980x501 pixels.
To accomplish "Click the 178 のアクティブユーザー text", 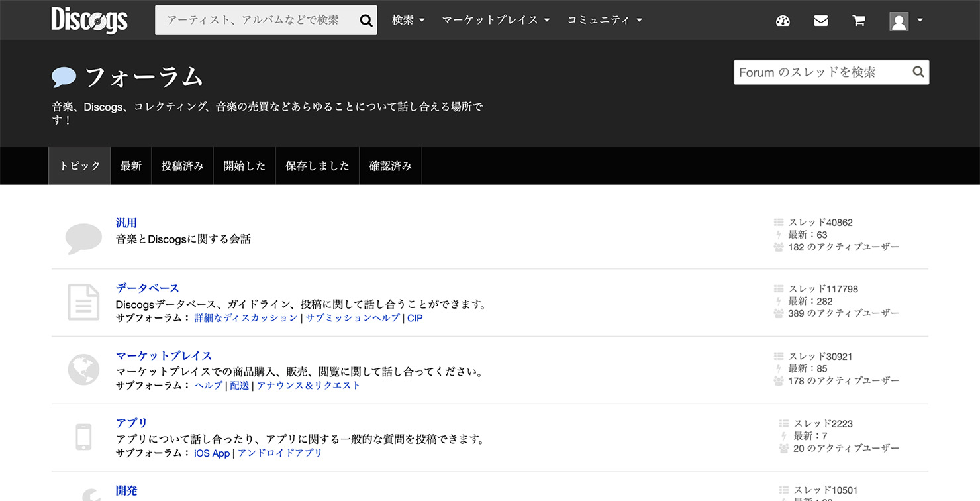I will click(844, 381).
